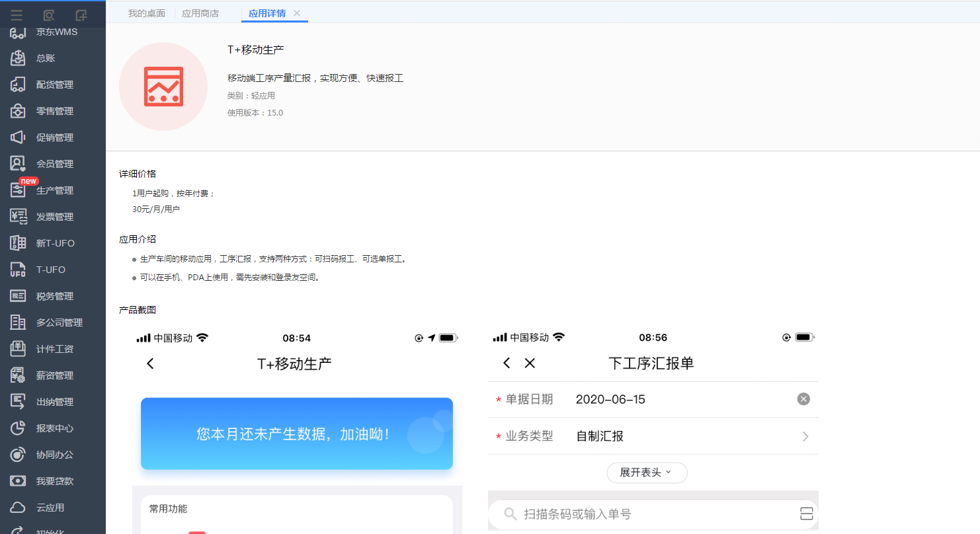The width and height of the screenshot is (980, 534).
Task: Click back arrow in T+移动生产 screenshot
Action: 151,363
